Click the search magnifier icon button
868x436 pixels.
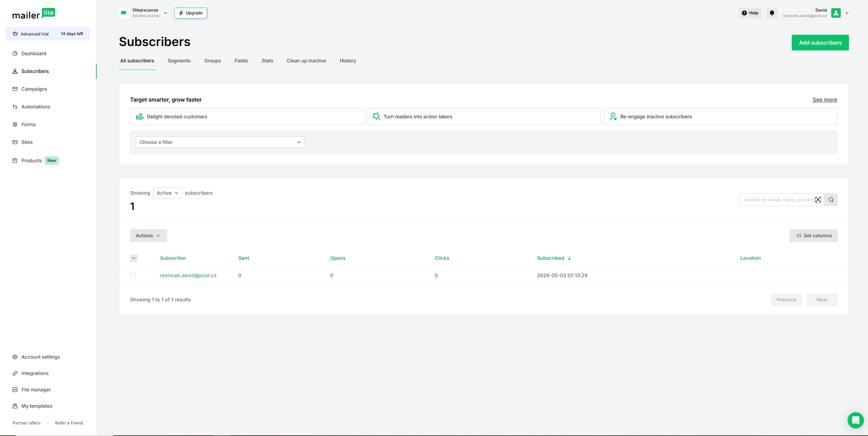[831, 200]
